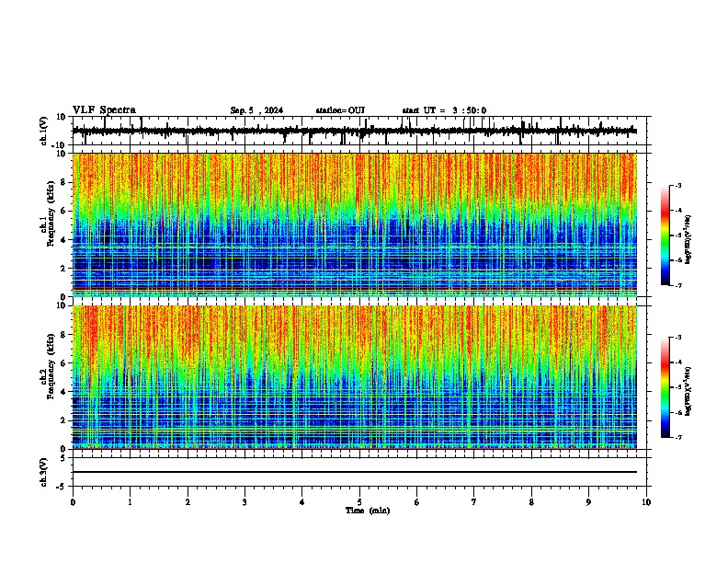Click the '-3' label on ch.1 color bar
The width and height of the screenshot is (728, 563).
click(677, 185)
